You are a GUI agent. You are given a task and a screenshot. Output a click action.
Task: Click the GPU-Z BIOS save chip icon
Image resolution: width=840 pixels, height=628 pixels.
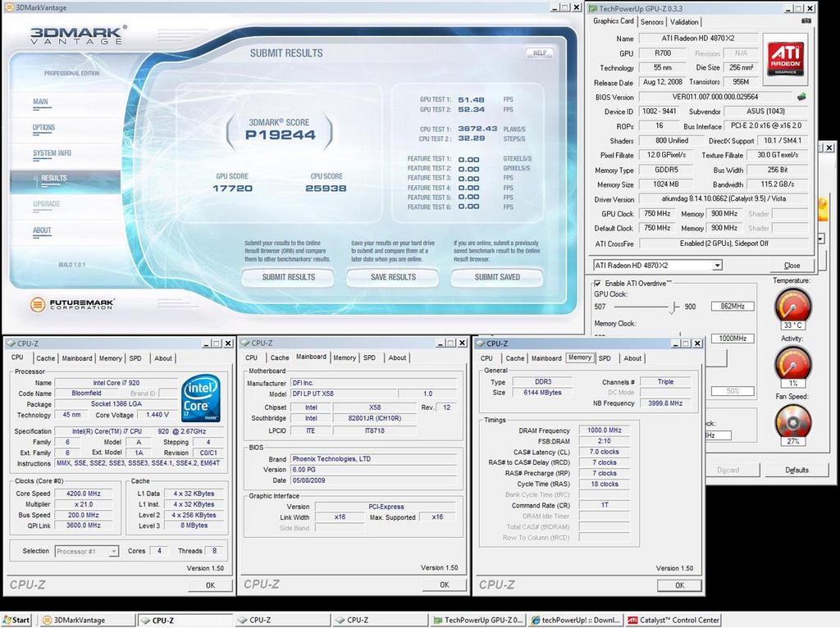coord(801,97)
